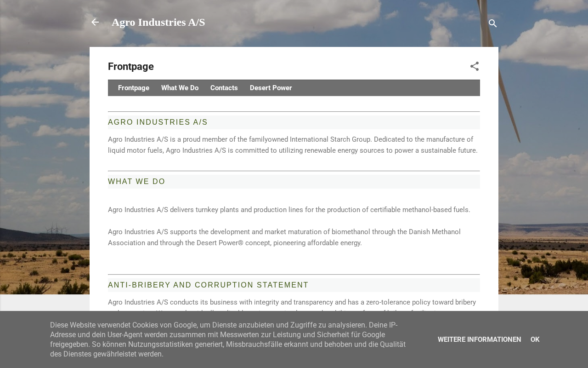Open the search magnifier icon
This screenshot has width=588, height=368.
click(492, 23)
